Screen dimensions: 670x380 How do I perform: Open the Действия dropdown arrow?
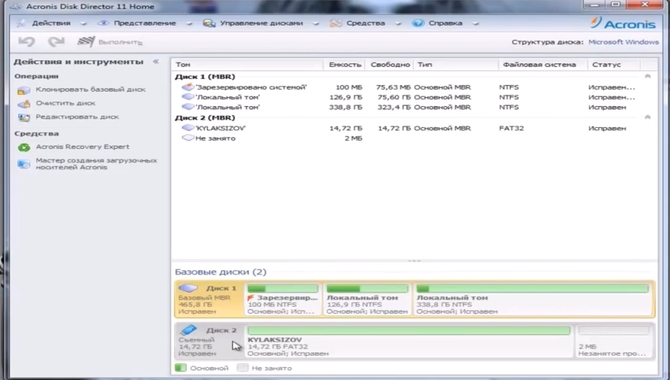(x=83, y=24)
